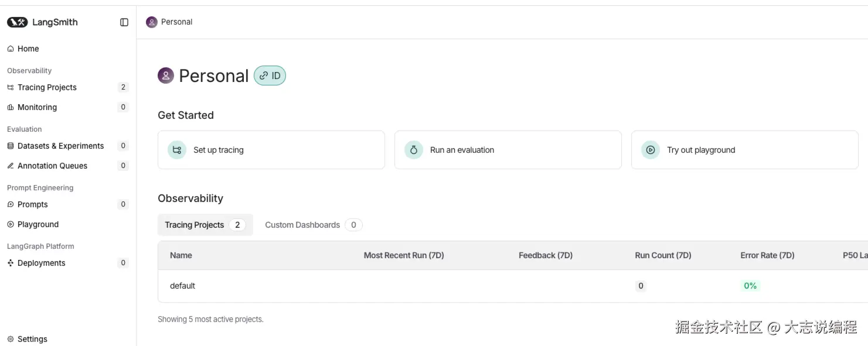Click the Monitoring chart icon
Screen dimensions: 868x346
[10, 107]
